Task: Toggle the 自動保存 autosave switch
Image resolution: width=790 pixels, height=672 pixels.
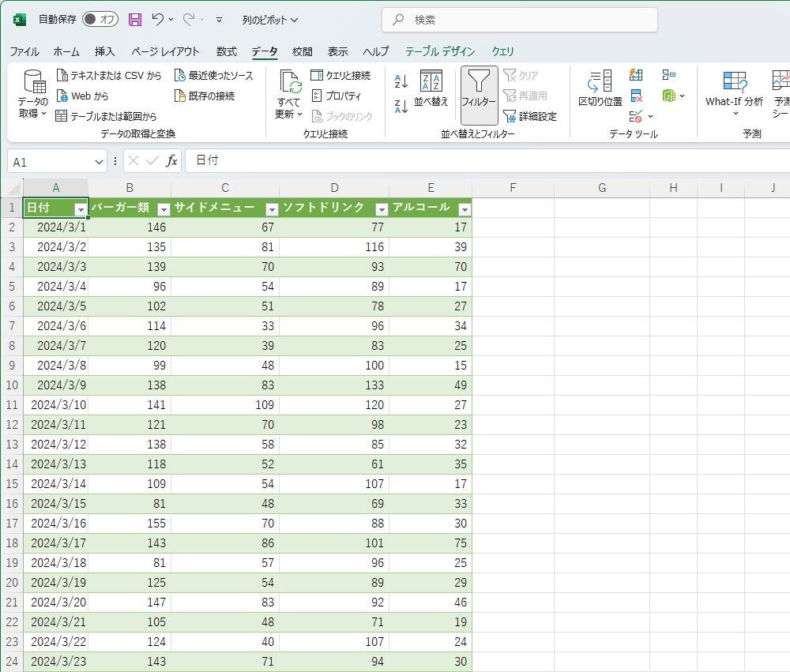Action: coord(100,20)
